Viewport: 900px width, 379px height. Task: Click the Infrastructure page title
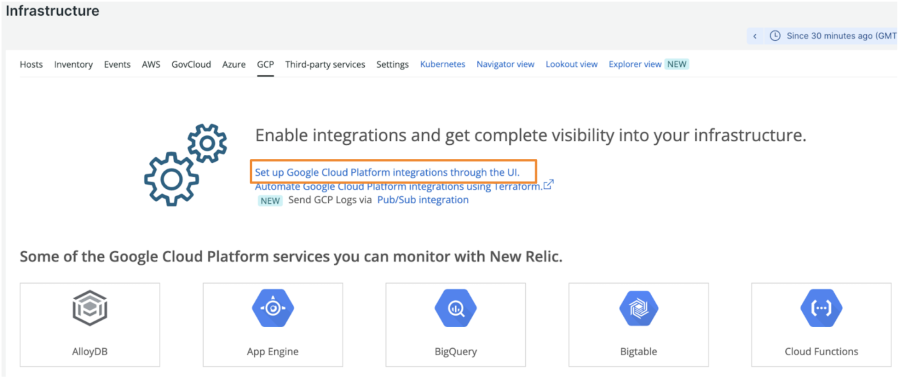coord(52,11)
